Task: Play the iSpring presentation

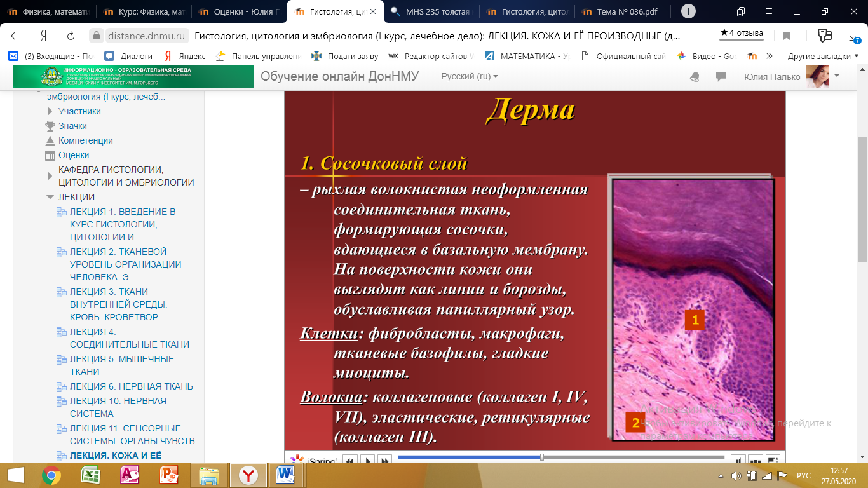Action: click(367, 460)
